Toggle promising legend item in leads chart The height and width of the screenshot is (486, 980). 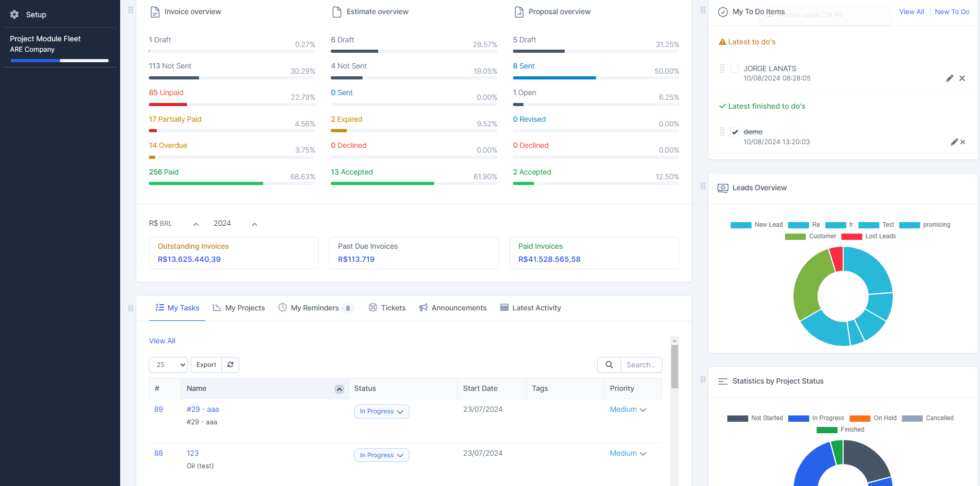pyautogui.click(x=925, y=225)
